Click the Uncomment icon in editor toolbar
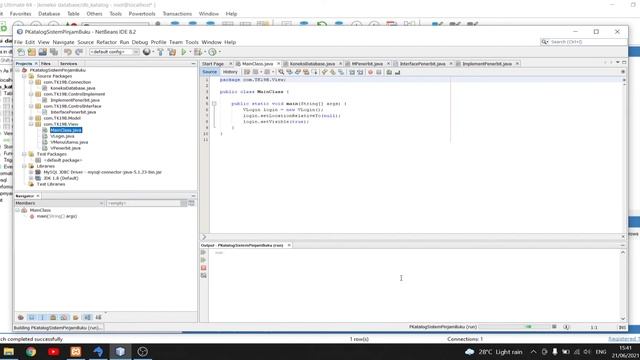640x360 pixels. [x=398, y=72]
